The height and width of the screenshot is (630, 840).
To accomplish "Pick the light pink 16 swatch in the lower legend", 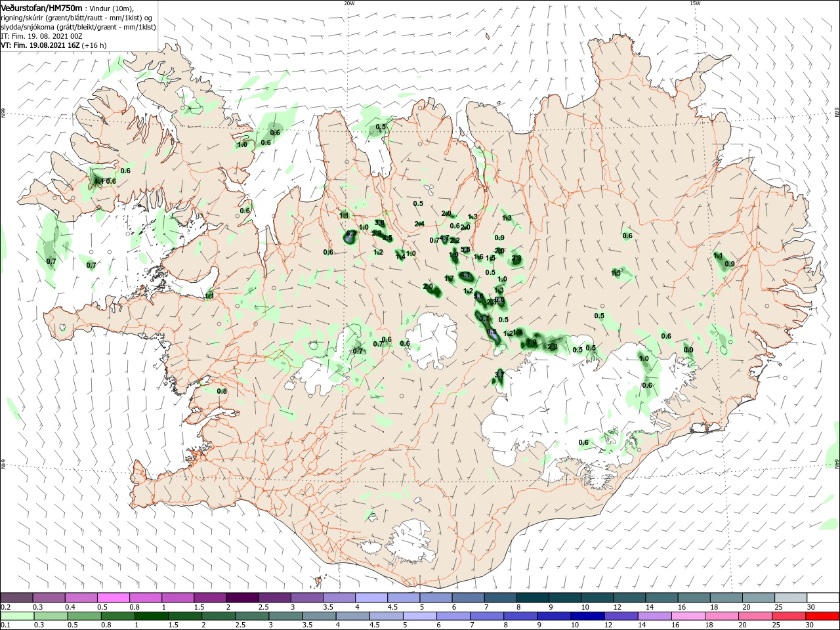I will click(x=688, y=616).
